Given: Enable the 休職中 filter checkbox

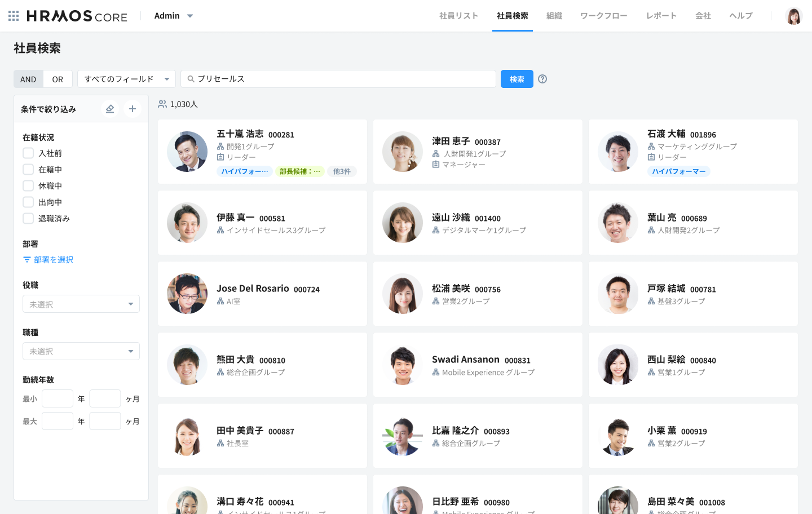Looking at the screenshot, I should [28, 185].
